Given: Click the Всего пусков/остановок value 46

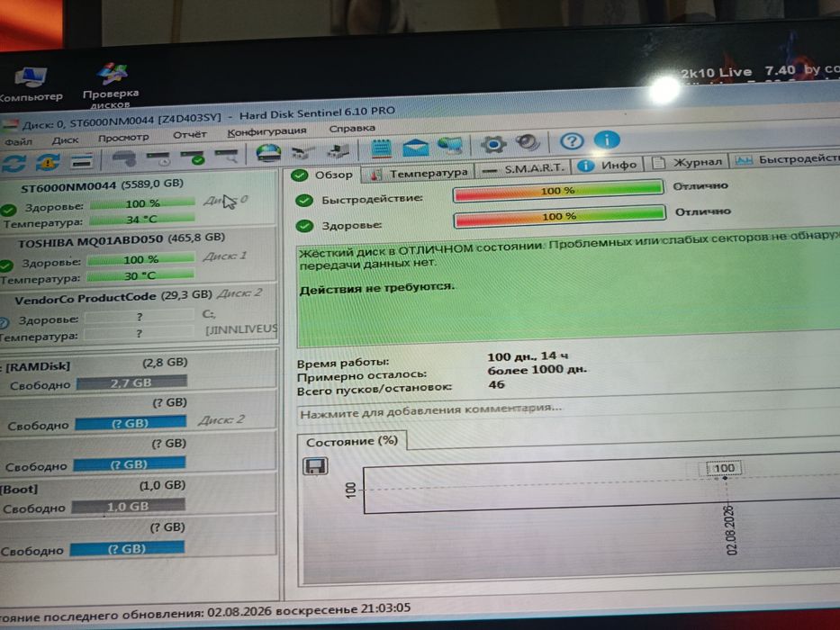Looking at the screenshot, I should click(x=496, y=384).
